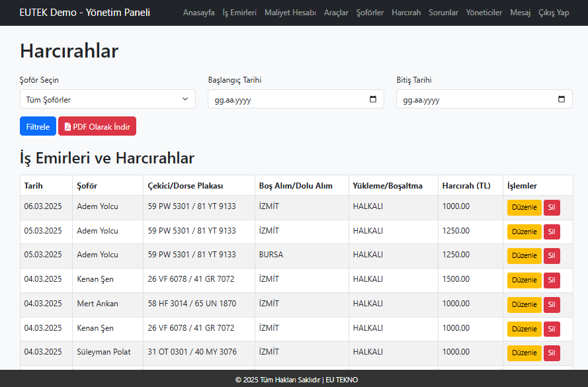Edit the Süleyman Polat row
Viewport: 588px width, 387px height.
tap(525, 353)
